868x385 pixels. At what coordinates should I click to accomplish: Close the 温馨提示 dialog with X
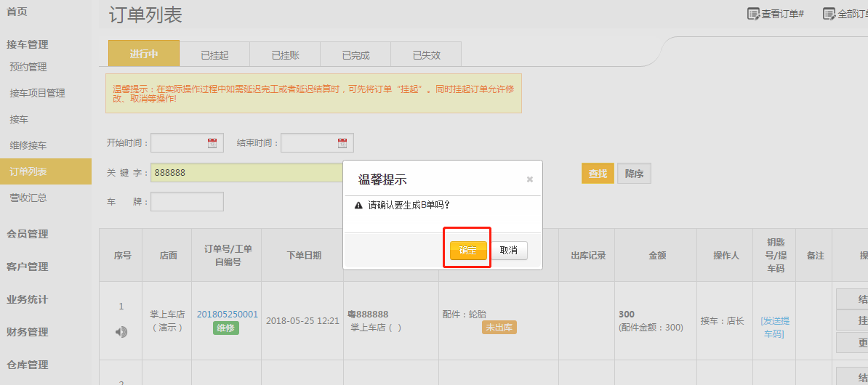click(530, 179)
